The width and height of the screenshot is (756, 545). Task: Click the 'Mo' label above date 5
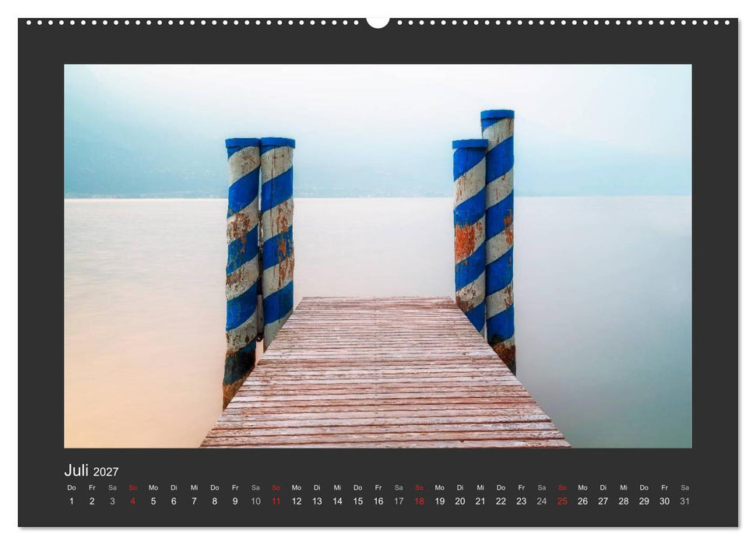pyautogui.click(x=153, y=487)
